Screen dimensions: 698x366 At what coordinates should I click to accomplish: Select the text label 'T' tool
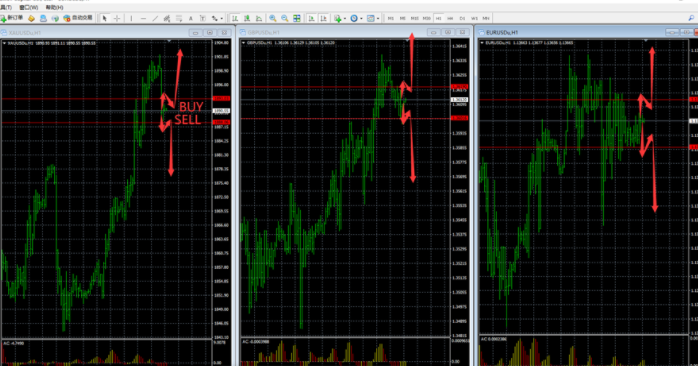click(x=203, y=18)
